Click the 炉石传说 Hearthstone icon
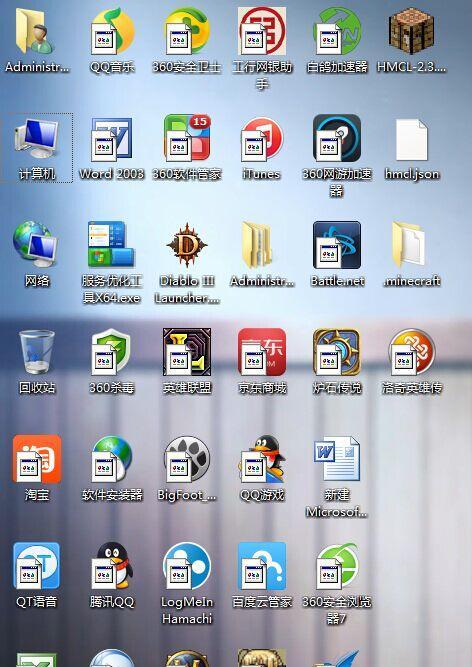 pos(337,352)
